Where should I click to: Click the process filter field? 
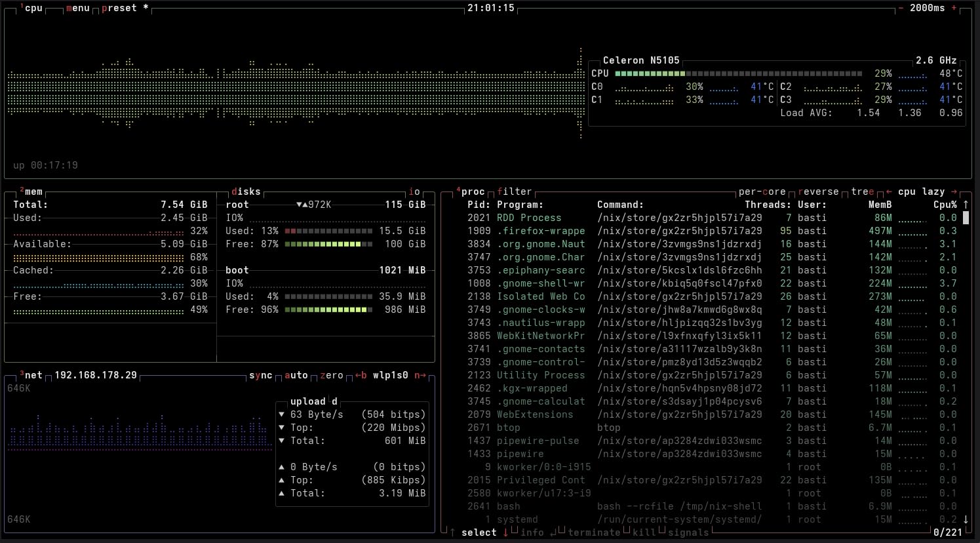tap(515, 191)
